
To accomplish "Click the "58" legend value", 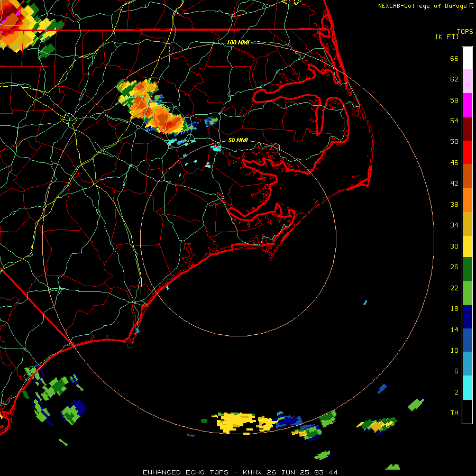I will [454, 100].
